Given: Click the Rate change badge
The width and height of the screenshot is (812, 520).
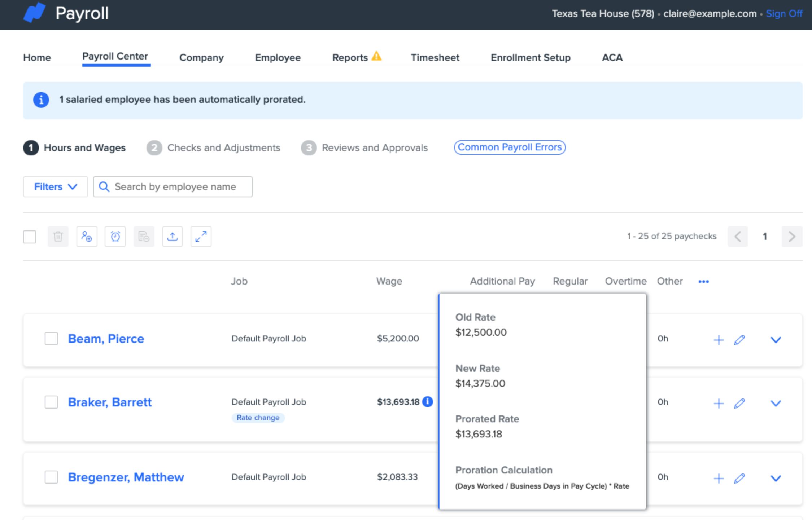Looking at the screenshot, I should (258, 418).
